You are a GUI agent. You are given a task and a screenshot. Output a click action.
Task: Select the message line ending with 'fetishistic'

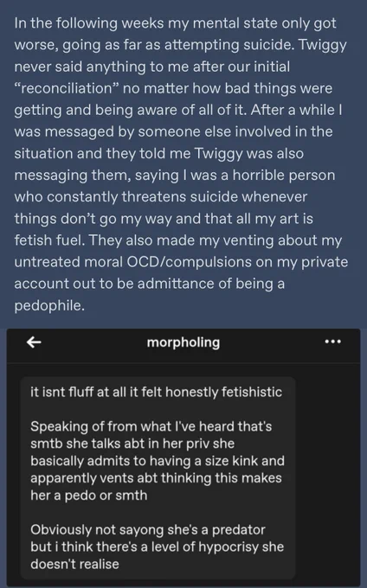(156, 393)
